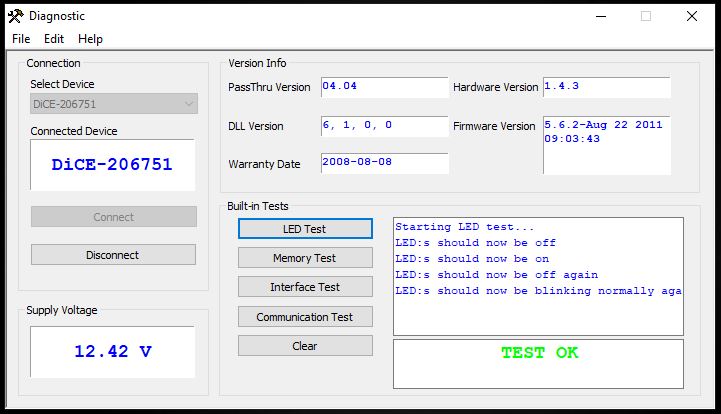Run the LED Test
Screen dimensions: 721x414
pyautogui.click(x=305, y=229)
